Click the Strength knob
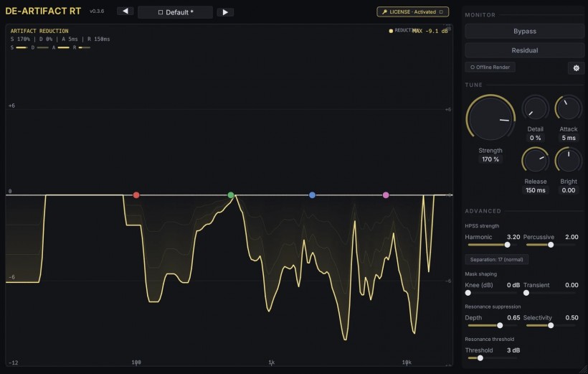This screenshot has width=588, height=374. coord(490,118)
